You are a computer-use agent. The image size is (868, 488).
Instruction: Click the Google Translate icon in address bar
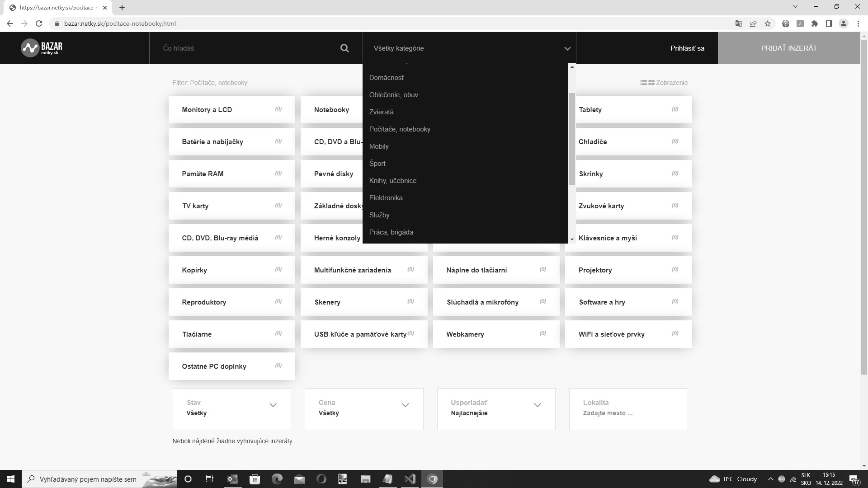click(738, 23)
